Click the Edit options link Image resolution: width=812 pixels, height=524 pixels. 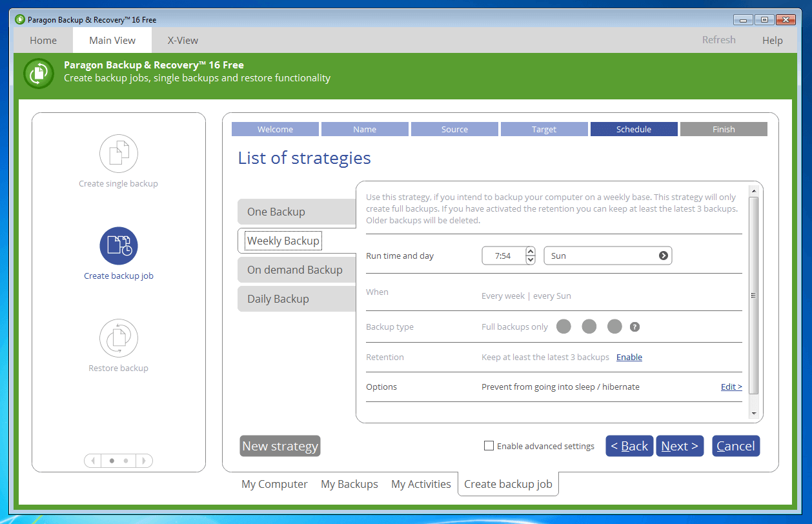731,387
